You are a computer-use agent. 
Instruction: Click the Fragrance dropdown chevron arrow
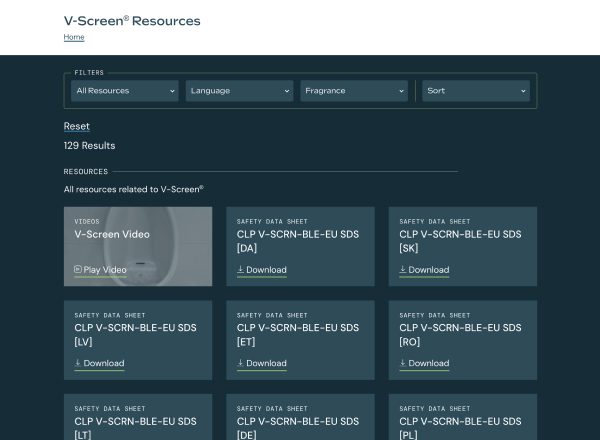(401, 91)
